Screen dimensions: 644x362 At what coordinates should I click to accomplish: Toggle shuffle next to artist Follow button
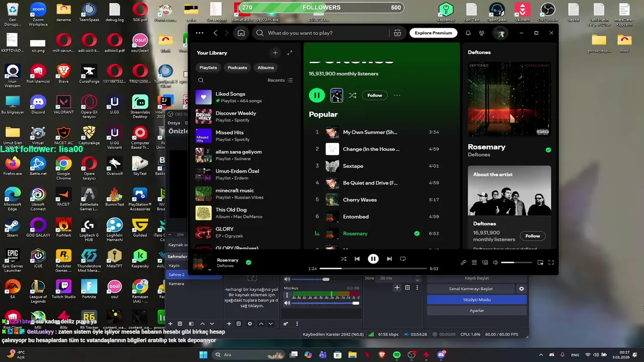tap(352, 95)
